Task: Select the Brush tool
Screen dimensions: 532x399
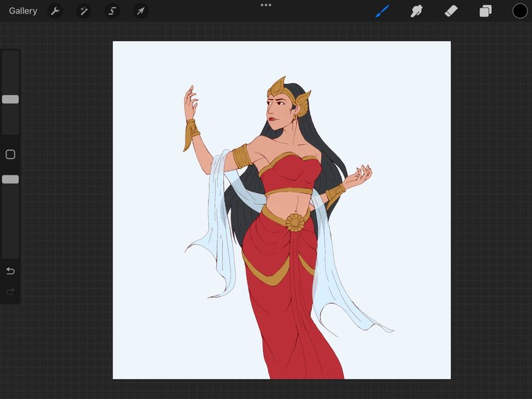Action: [x=382, y=11]
